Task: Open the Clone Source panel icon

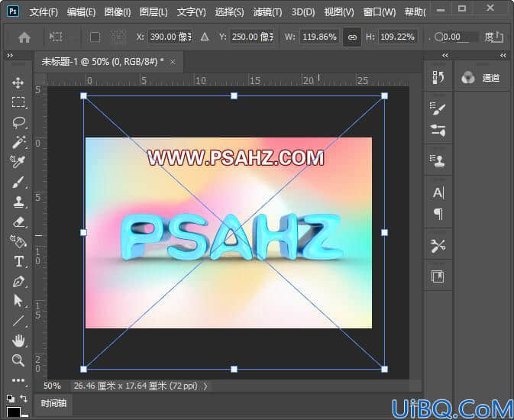Action: coord(438,161)
